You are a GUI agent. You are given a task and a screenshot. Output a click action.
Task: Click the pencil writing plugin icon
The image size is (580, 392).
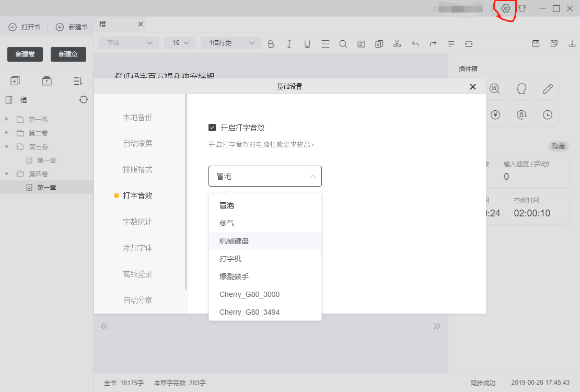pyautogui.click(x=547, y=89)
